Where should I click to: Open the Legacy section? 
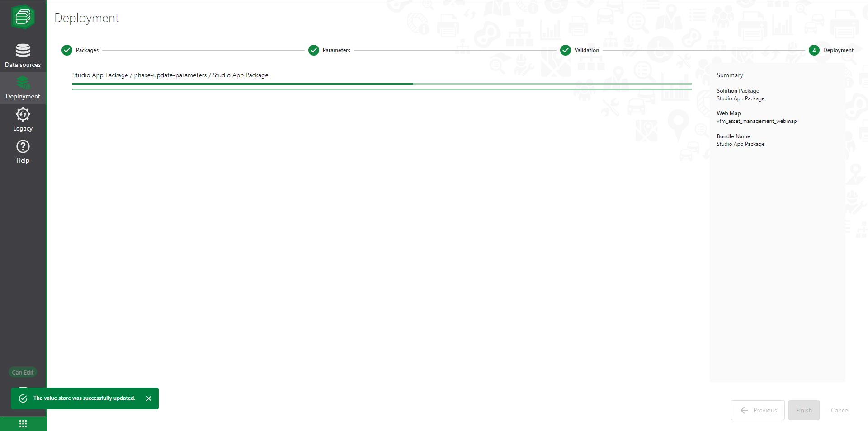23,120
